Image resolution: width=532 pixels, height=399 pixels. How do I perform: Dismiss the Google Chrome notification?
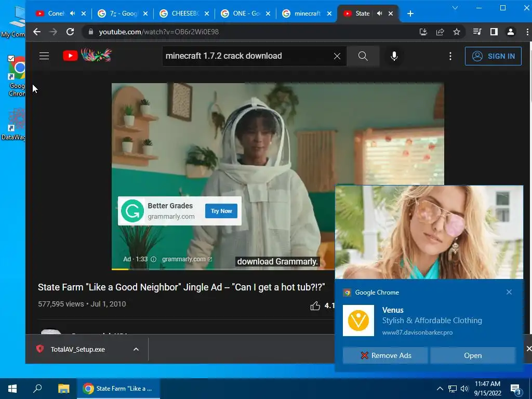tap(509, 292)
